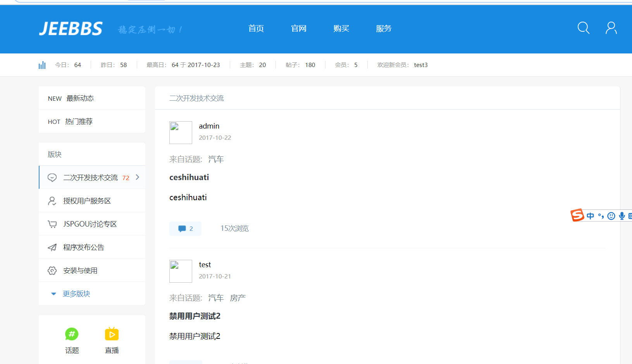632x364 pixels.
Task: Click the 二次开发技术交流 heading in main panel
Action: click(196, 98)
